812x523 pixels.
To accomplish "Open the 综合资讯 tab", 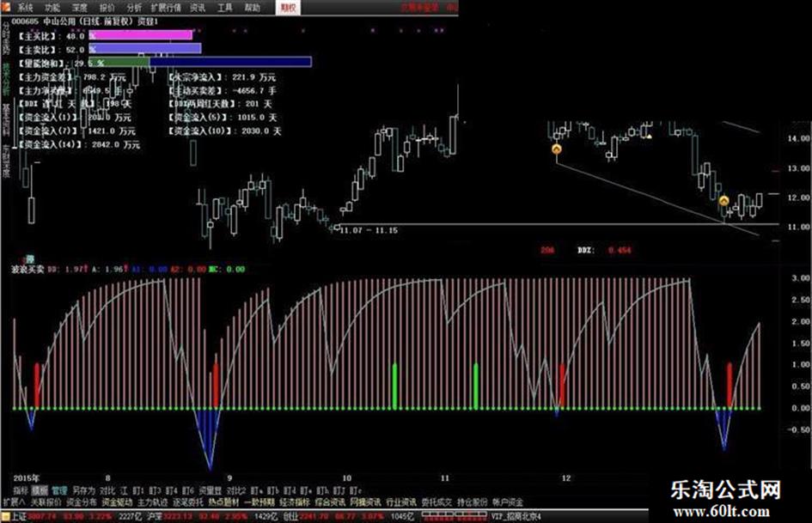I will [331, 502].
